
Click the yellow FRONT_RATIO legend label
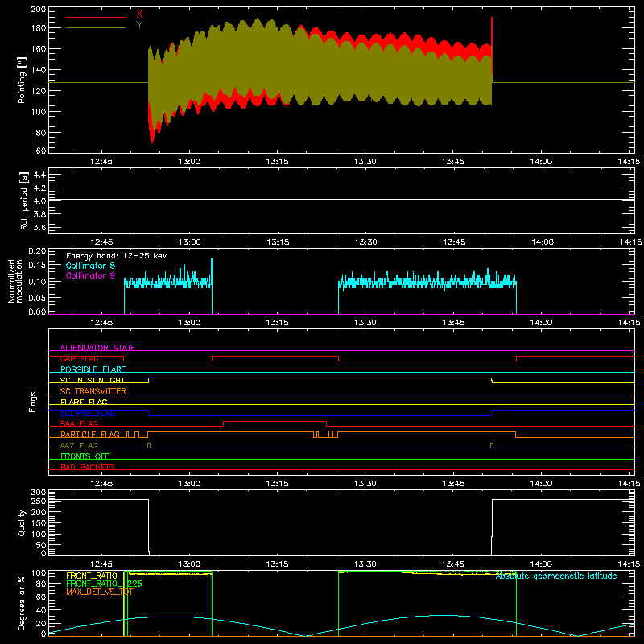(x=92, y=576)
